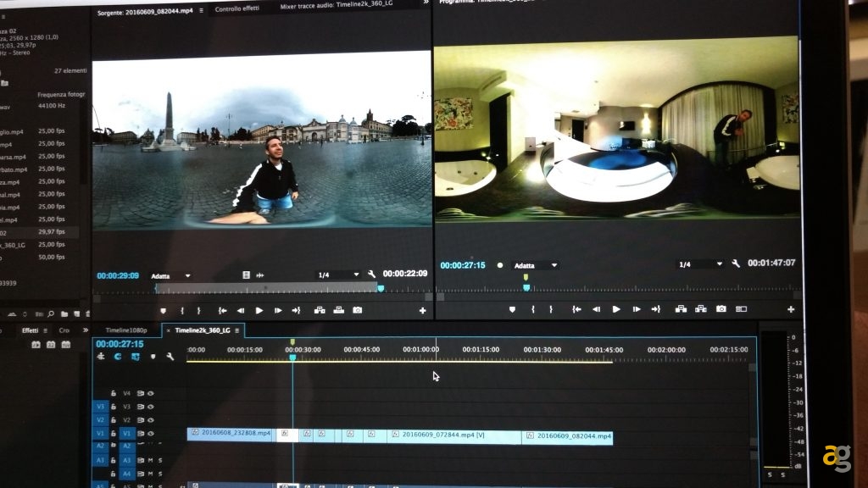Viewport: 868px width, 488px height.
Task: Mute audio track A3
Action: coord(151,460)
